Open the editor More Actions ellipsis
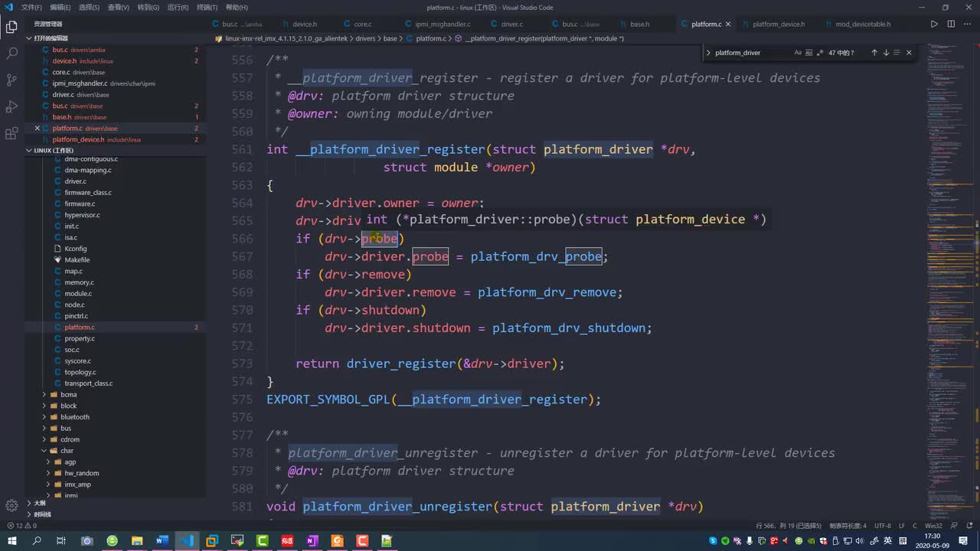 (969, 24)
